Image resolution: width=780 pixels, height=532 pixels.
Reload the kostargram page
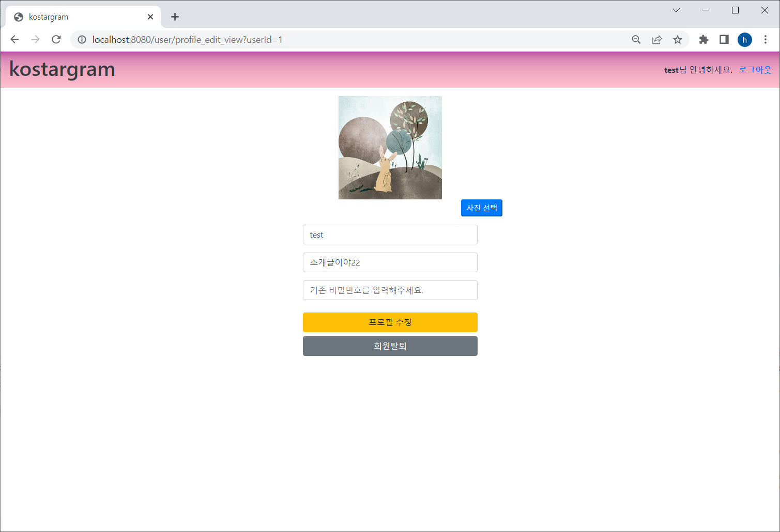(x=56, y=39)
